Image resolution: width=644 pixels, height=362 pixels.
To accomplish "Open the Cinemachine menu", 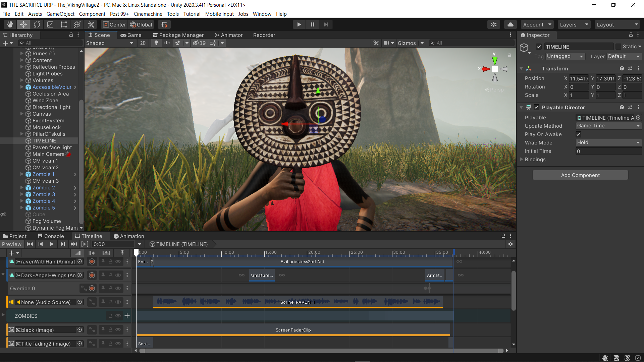I will 148,14.
